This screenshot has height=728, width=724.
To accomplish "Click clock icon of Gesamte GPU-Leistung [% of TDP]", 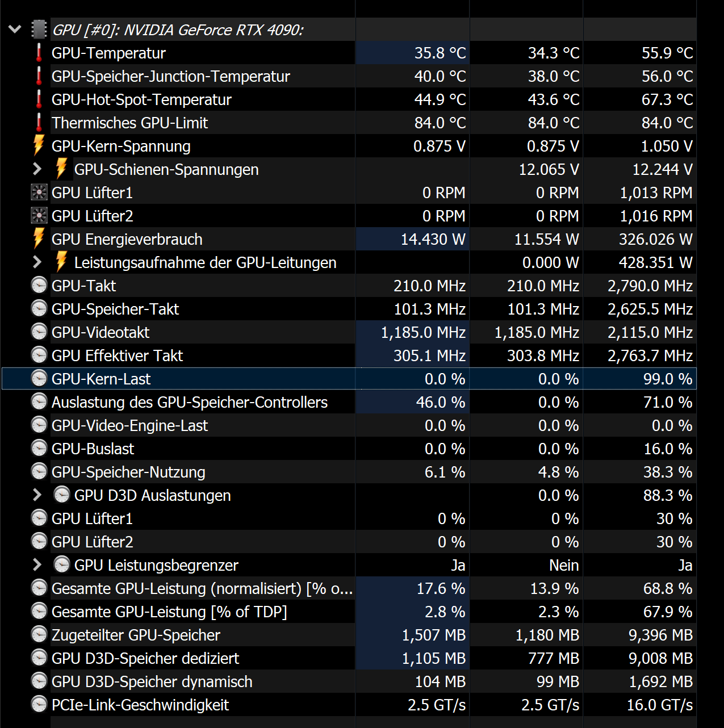I will coord(39,612).
